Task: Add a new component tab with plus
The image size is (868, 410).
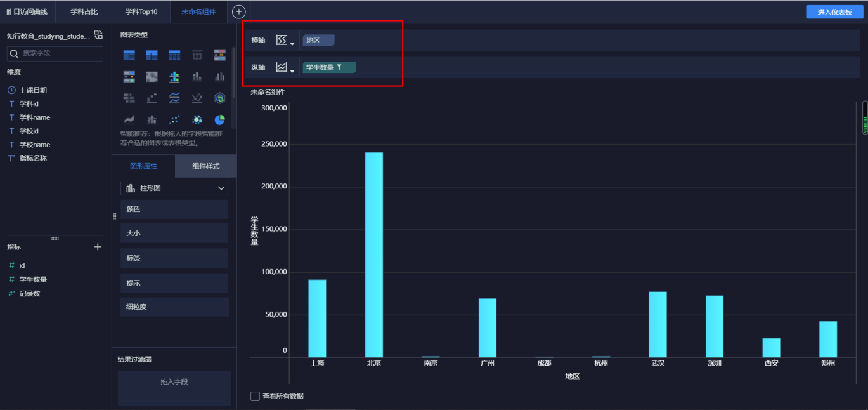Action: point(238,11)
